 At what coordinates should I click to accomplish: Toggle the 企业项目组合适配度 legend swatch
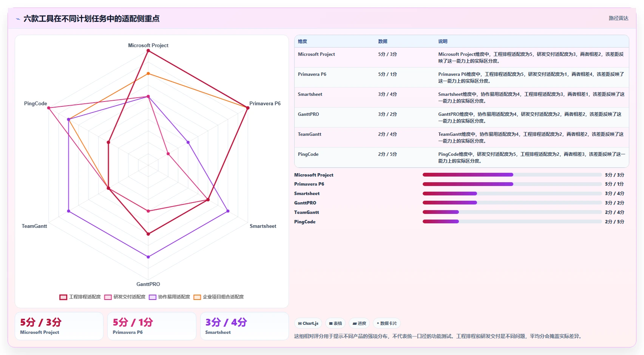197,297
